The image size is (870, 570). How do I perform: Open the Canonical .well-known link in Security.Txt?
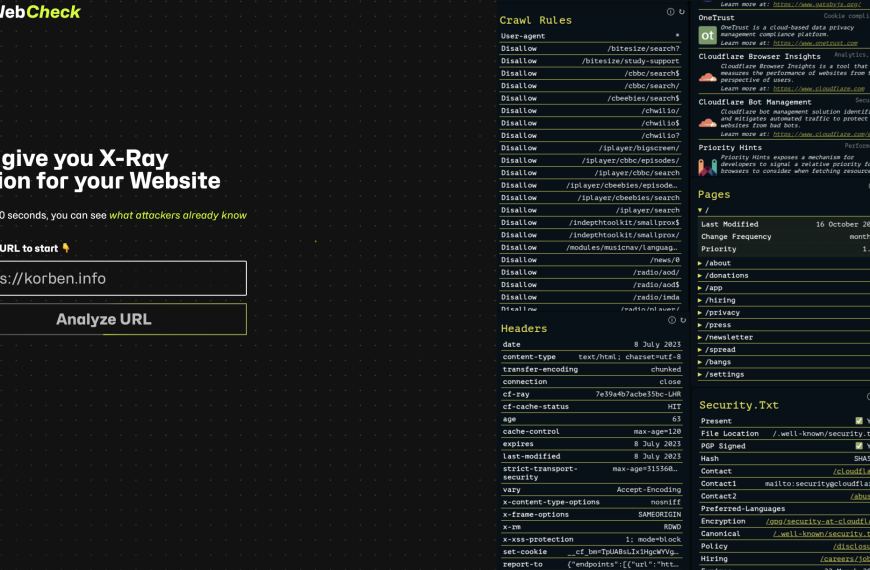click(x=821, y=533)
